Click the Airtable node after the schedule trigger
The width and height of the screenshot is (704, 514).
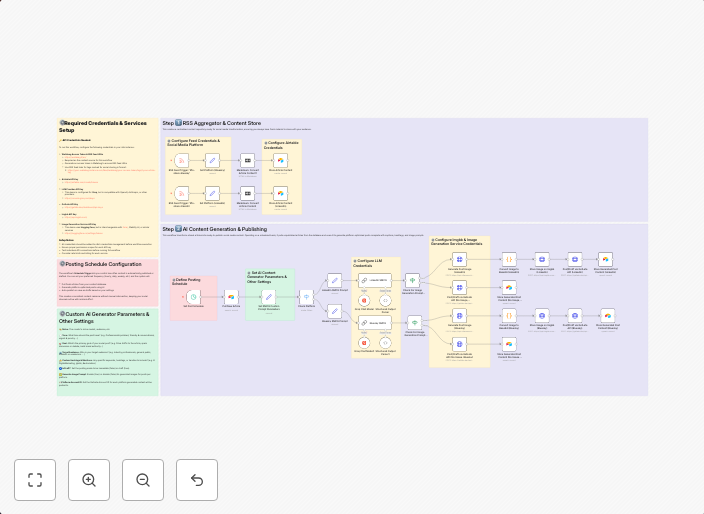pos(230,297)
